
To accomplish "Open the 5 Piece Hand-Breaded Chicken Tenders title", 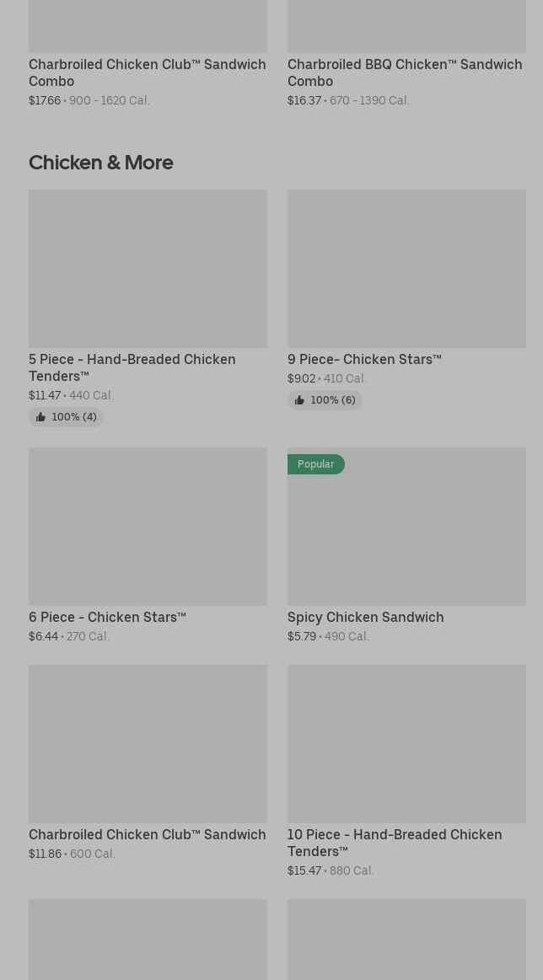I will (x=132, y=367).
